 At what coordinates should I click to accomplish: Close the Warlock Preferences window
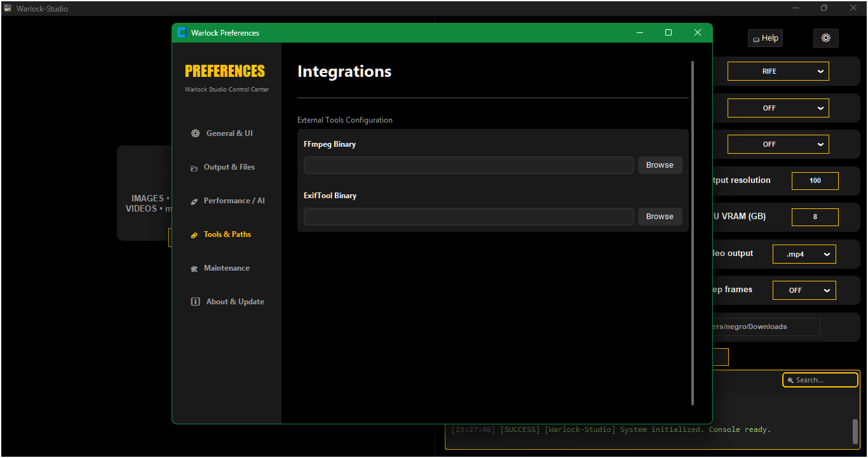tap(698, 33)
